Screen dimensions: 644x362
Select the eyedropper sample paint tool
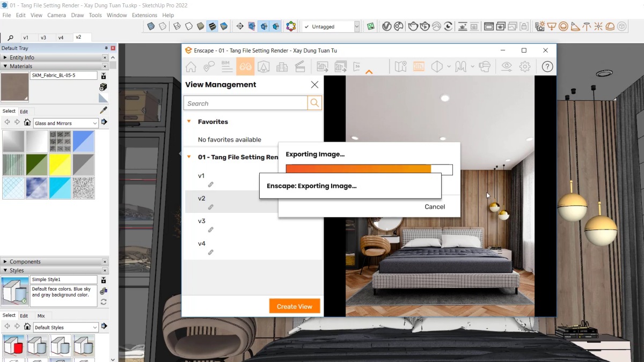(x=104, y=110)
